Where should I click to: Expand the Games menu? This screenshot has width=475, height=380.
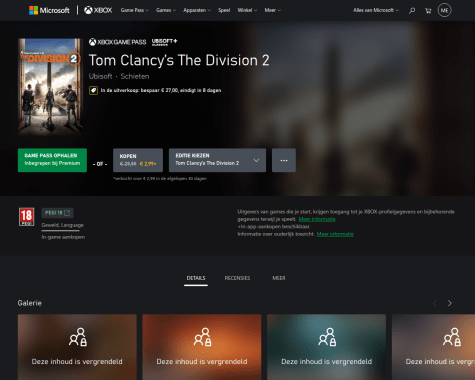166,10
